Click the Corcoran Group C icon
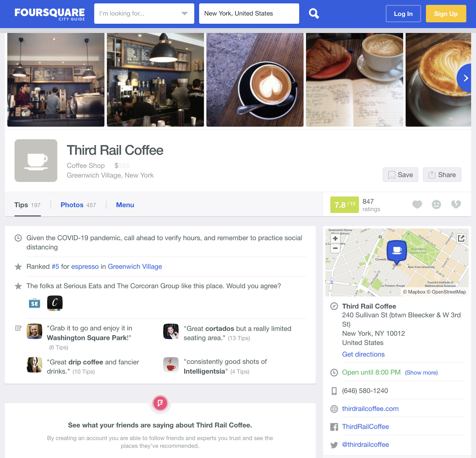This screenshot has height=458, width=476. 55,303
